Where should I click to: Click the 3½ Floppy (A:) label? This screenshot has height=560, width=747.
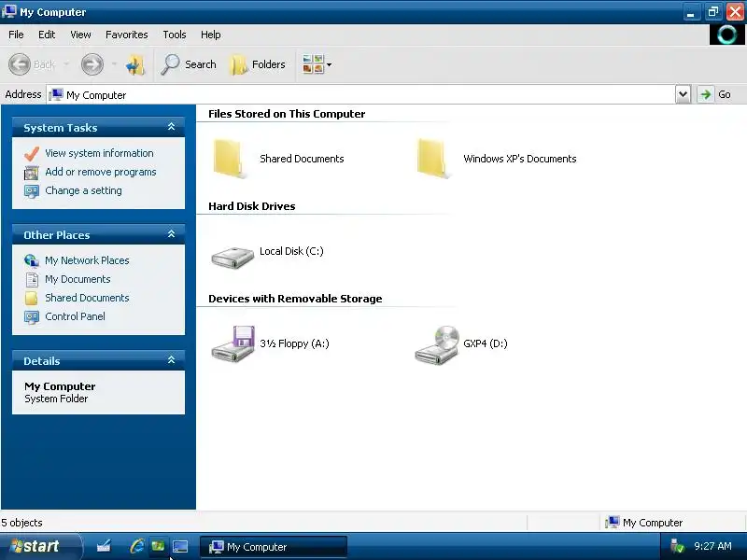(x=294, y=343)
